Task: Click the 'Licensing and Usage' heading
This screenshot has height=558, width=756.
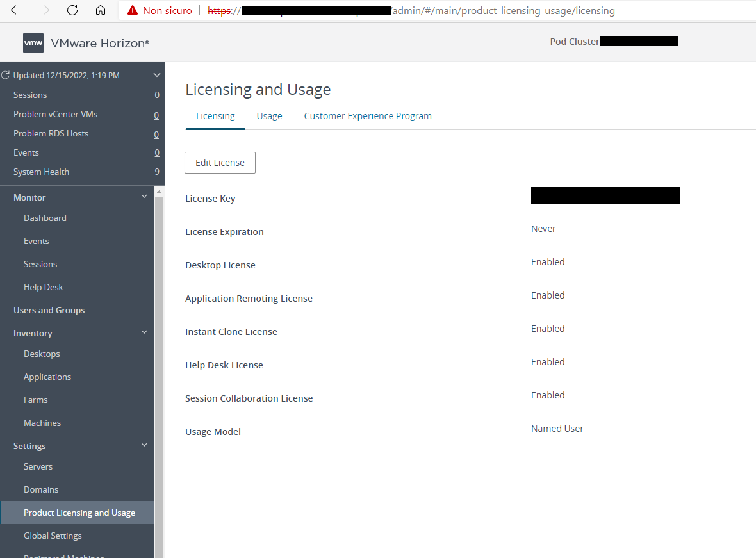Action: [258, 90]
